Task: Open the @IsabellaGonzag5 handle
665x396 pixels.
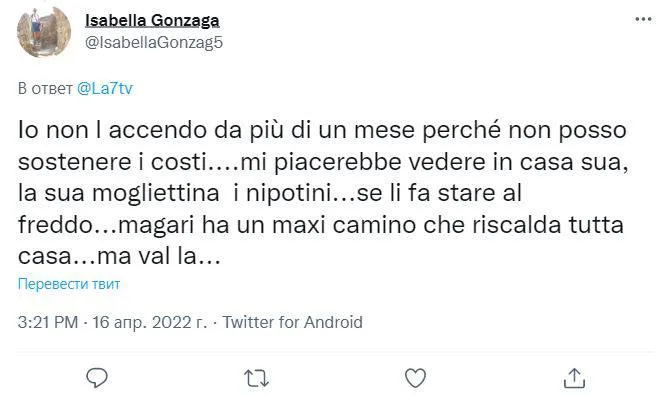Action: pyautogui.click(x=154, y=42)
